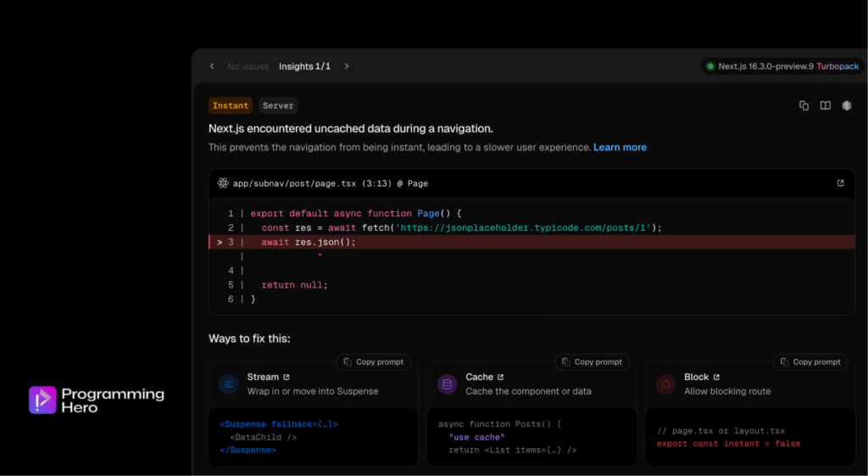Screen dimensions: 868x476
Task: Copy the error info using copy icon
Action: tap(804, 106)
